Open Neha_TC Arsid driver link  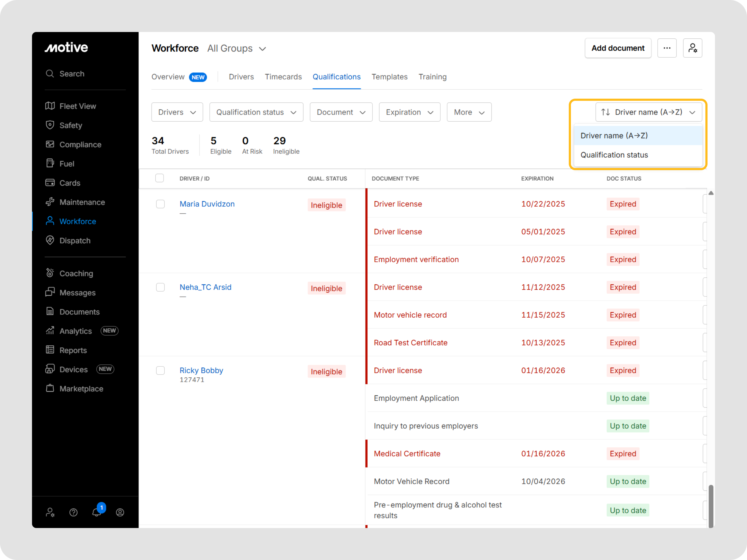[x=205, y=287]
